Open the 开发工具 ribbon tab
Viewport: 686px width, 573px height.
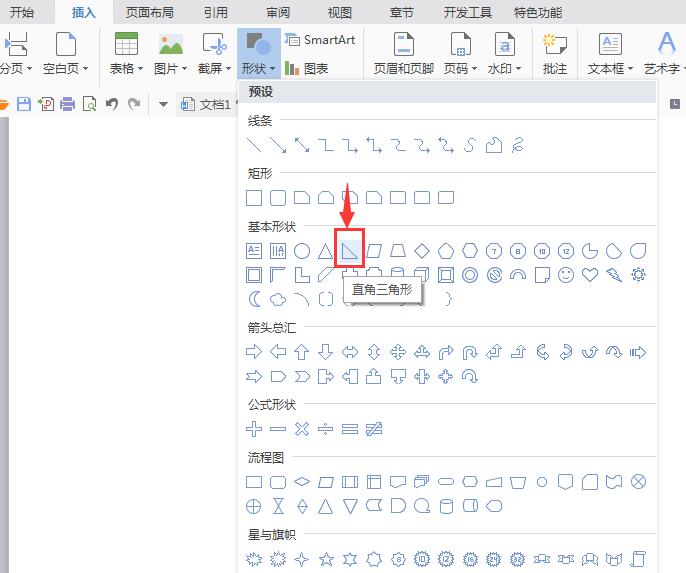click(468, 12)
